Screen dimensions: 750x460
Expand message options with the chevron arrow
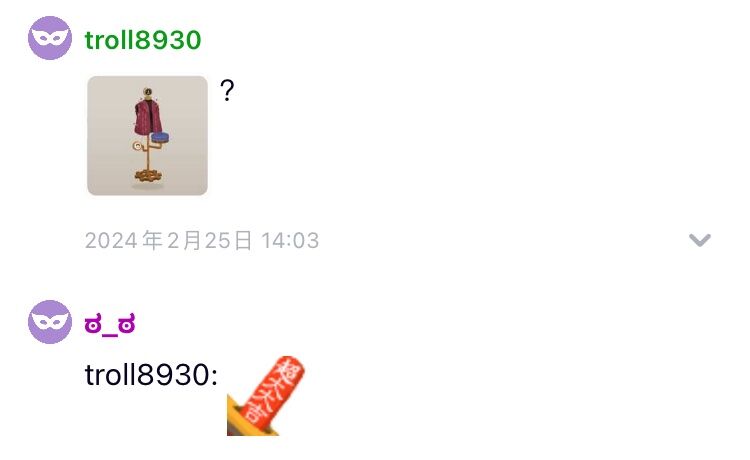pyautogui.click(x=700, y=240)
